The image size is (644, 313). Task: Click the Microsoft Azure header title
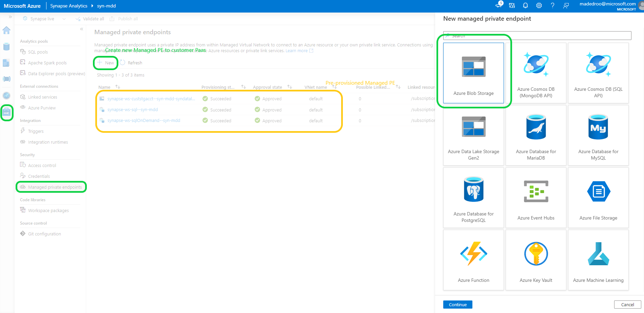point(22,6)
